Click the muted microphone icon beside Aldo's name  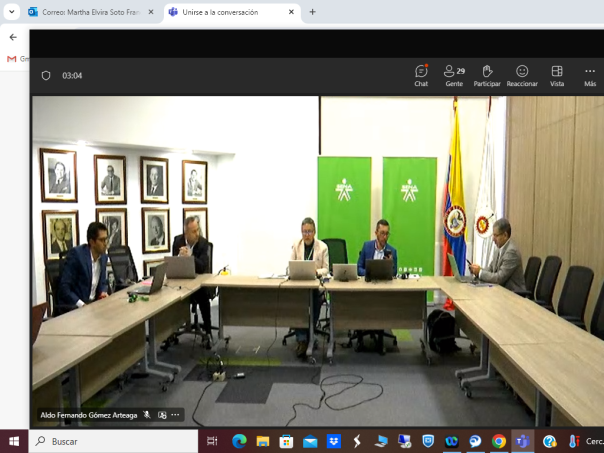(147, 415)
